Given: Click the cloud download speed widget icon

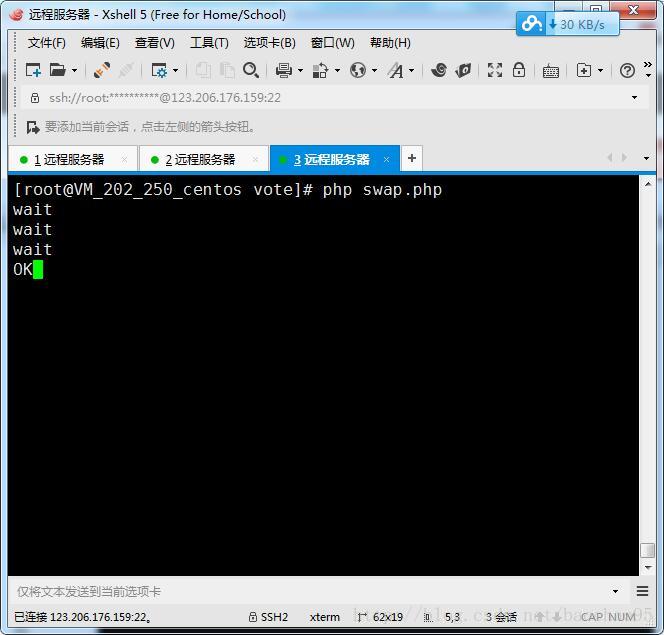Looking at the screenshot, I should coord(531,24).
